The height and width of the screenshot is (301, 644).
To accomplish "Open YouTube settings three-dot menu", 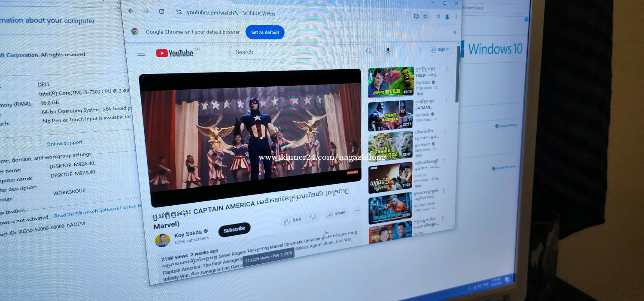I will (x=420, y=50).
